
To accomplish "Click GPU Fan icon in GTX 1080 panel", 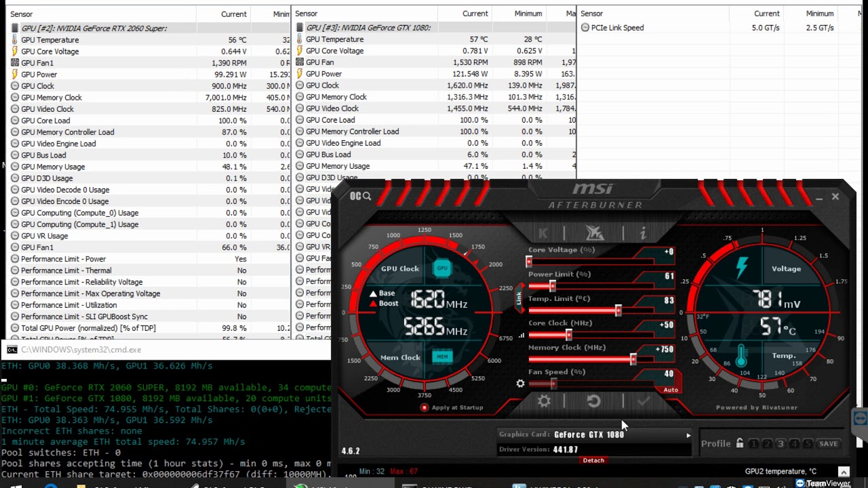I will coord(300,62).
